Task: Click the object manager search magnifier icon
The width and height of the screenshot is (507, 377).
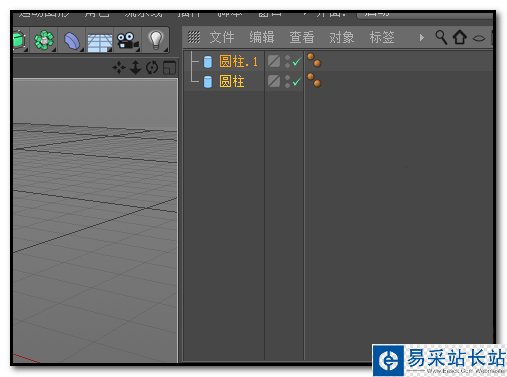Action: click(x=441, y=37)
